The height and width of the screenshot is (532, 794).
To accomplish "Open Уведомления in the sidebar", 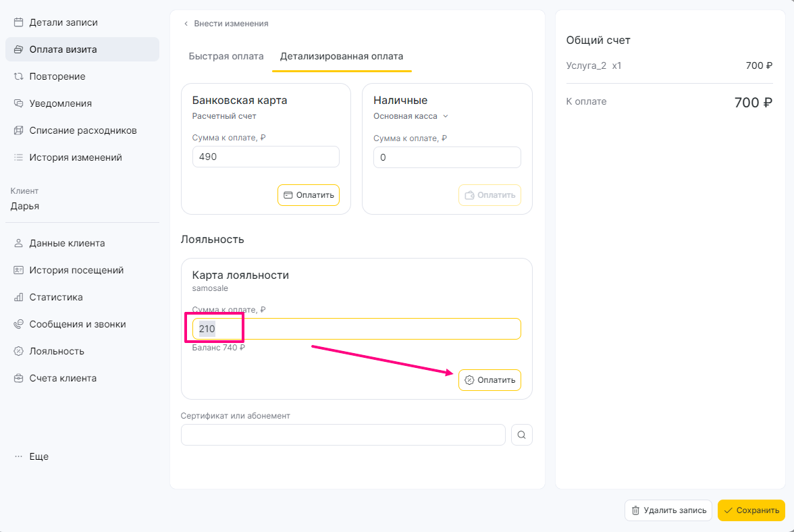I will click(x=82, y=103).
